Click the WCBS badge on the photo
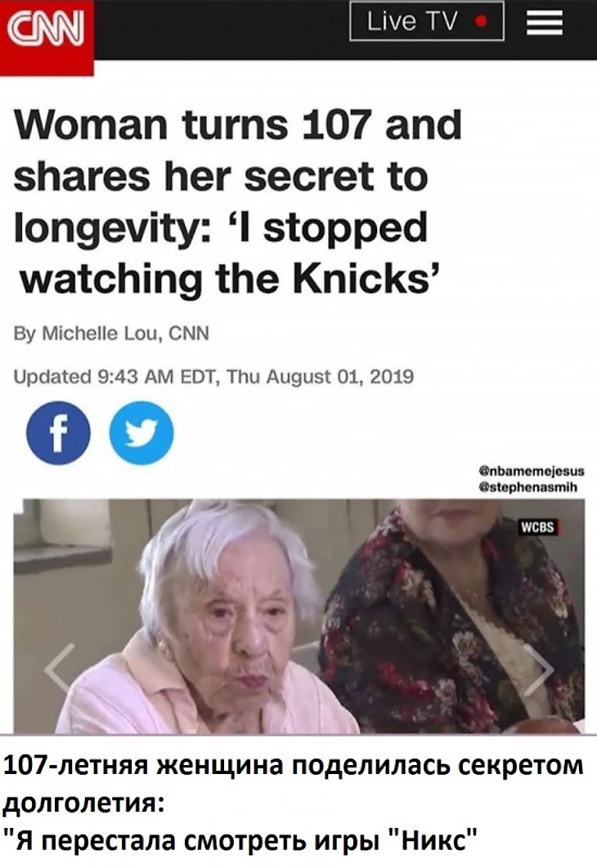 pyautogui.click(x=537, y=527)
